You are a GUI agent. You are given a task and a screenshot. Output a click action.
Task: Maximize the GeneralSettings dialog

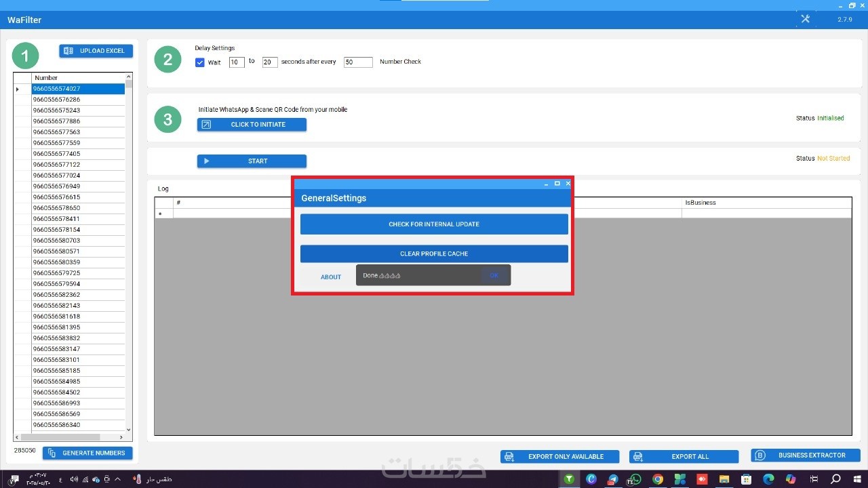pyautogui.click(x=557, y=184)
